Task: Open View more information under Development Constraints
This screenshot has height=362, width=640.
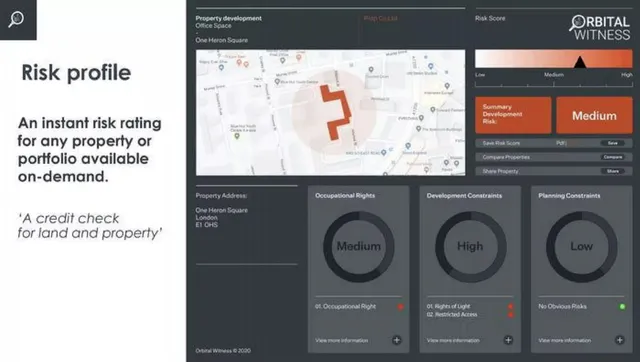Action: 453,340
